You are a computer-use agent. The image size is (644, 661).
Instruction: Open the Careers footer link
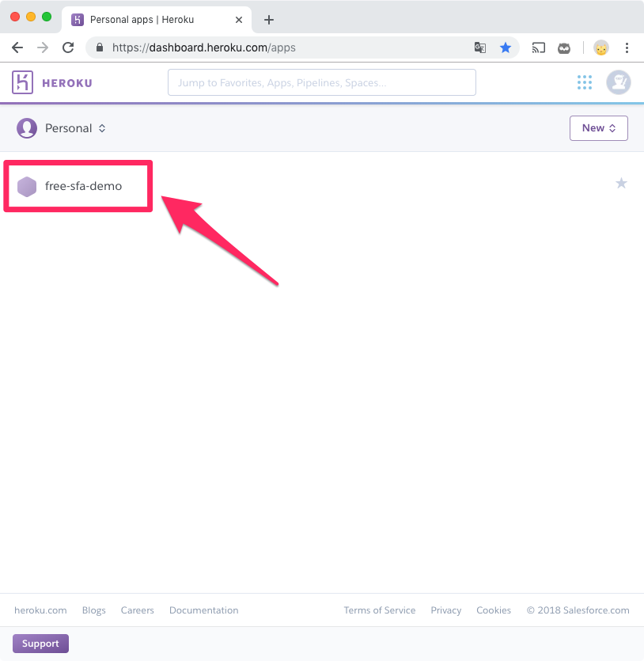tap(138, 610)
